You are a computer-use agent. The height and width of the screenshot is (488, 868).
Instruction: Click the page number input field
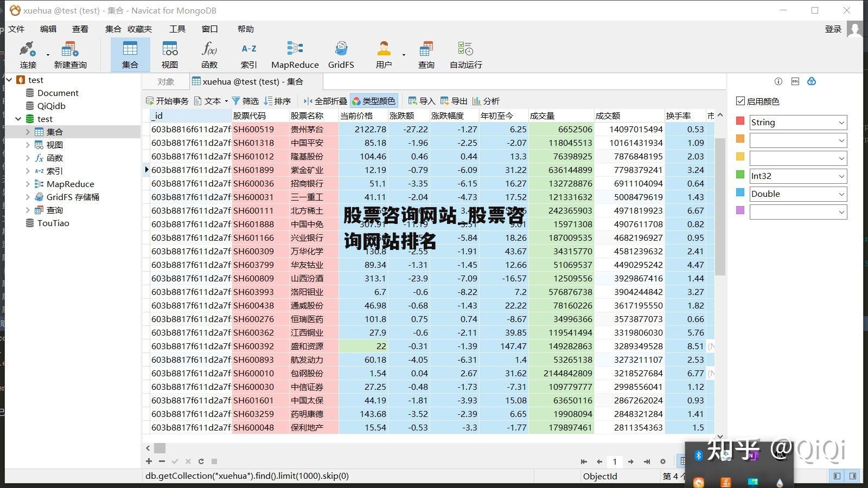tap(615, 461)
